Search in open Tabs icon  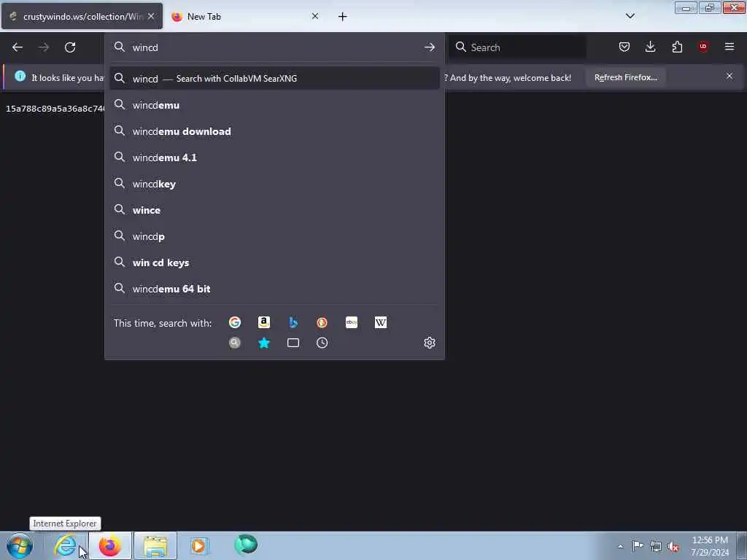[293, 343]
